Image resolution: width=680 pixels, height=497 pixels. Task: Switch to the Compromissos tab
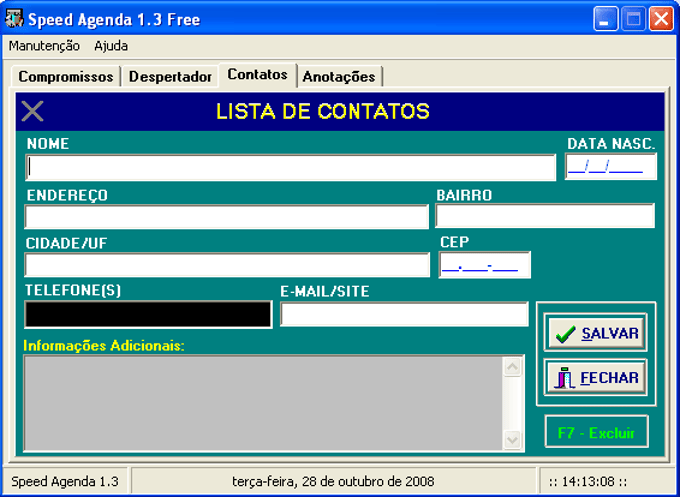point(65,77)
